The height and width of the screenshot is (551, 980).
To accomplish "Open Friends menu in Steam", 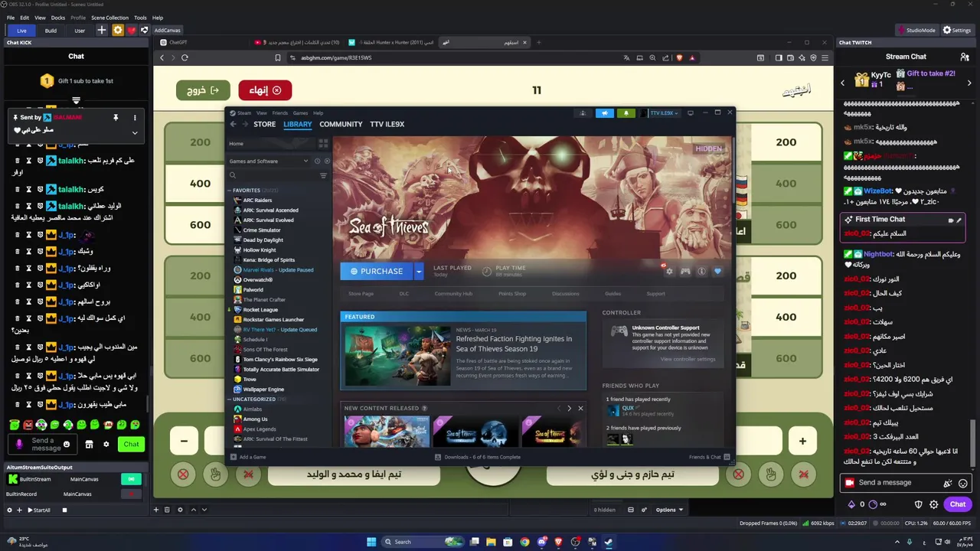I will [x=280, y=113].
